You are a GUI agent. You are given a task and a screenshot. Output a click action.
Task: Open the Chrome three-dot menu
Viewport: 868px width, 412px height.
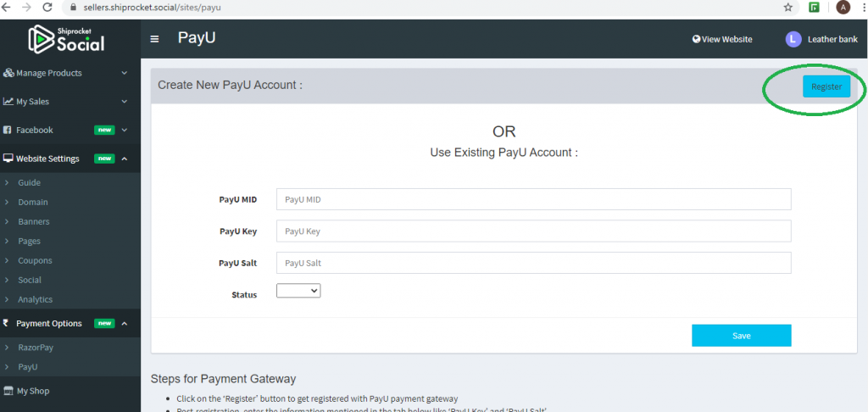coord(864,7)
